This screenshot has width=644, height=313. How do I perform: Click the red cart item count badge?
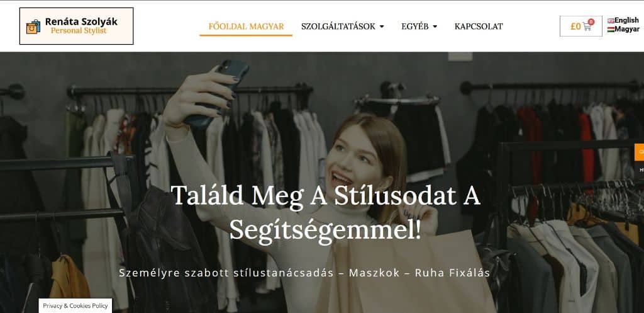tap(591, 22)
